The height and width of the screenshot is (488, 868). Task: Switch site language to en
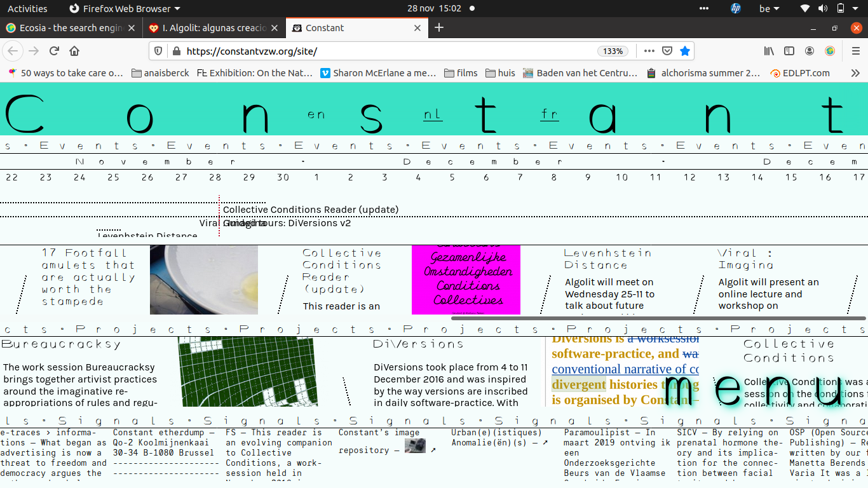coord(316,115)
